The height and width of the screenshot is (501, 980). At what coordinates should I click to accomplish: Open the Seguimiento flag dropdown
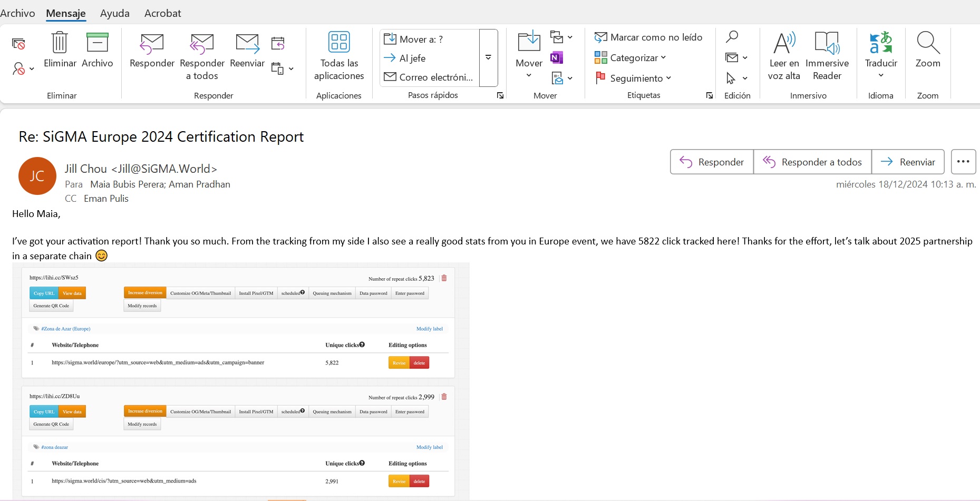tap(633, 78)
